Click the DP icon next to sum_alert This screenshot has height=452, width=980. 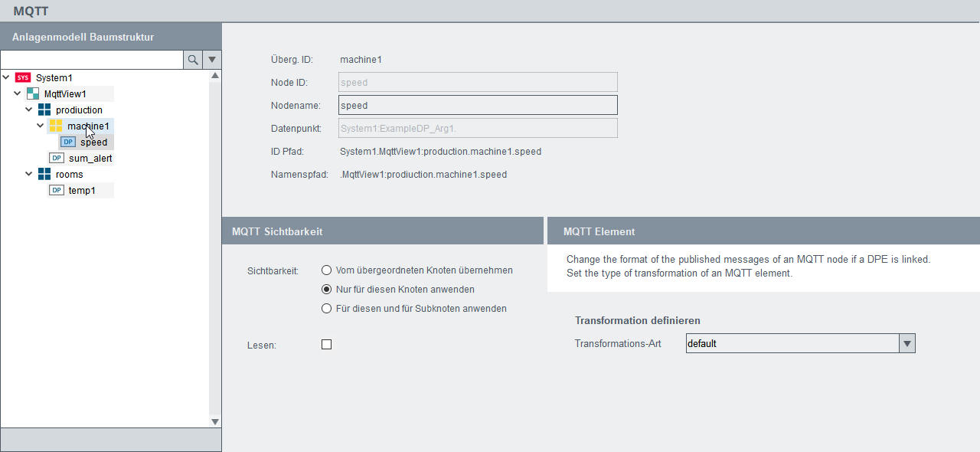(56, 158)
